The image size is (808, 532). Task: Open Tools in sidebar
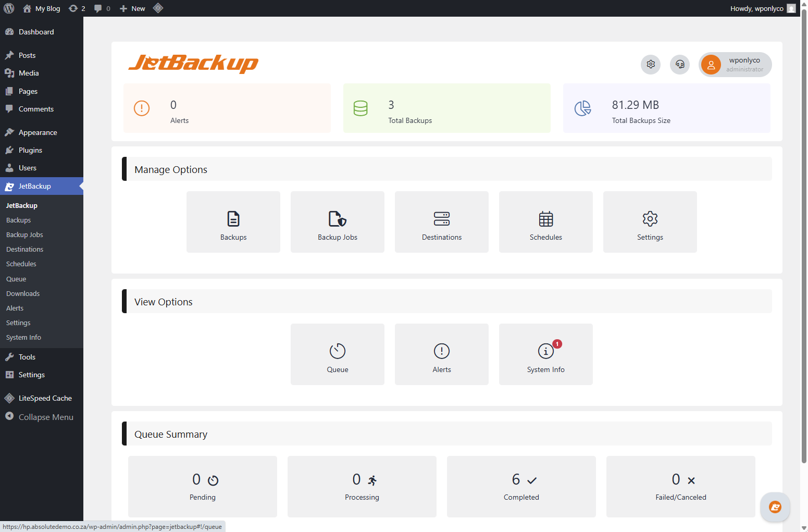(x=42, y=357)
